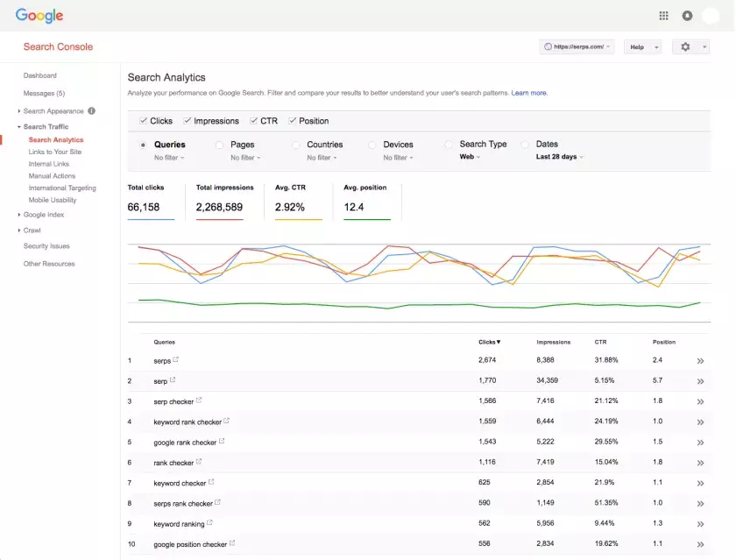
Task: Click the double-arrow for 'serp checker' row
Action: tap(700, 401)
